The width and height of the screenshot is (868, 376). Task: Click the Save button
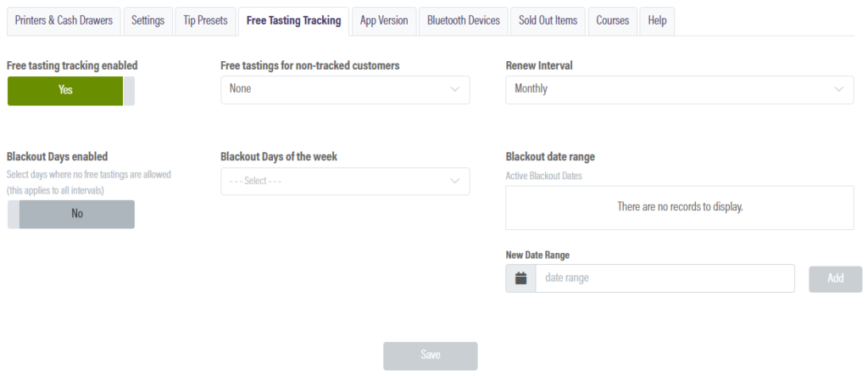tap(430, 356)
